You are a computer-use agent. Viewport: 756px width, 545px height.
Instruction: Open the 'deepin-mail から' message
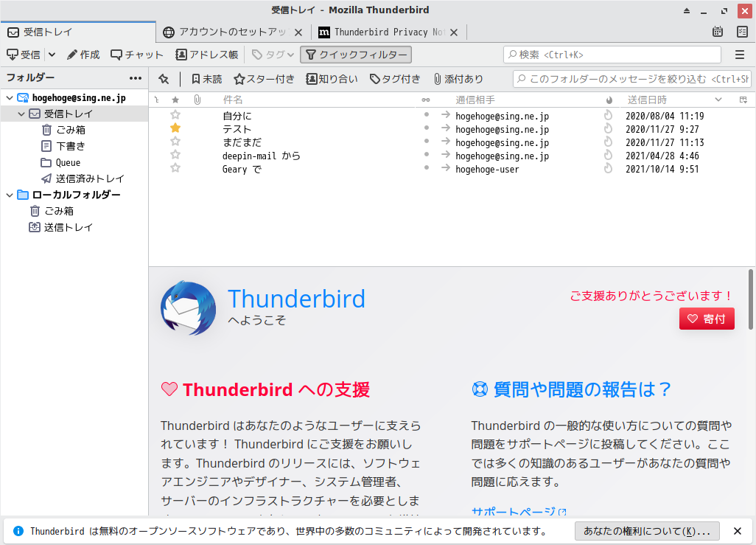point(262,156)
